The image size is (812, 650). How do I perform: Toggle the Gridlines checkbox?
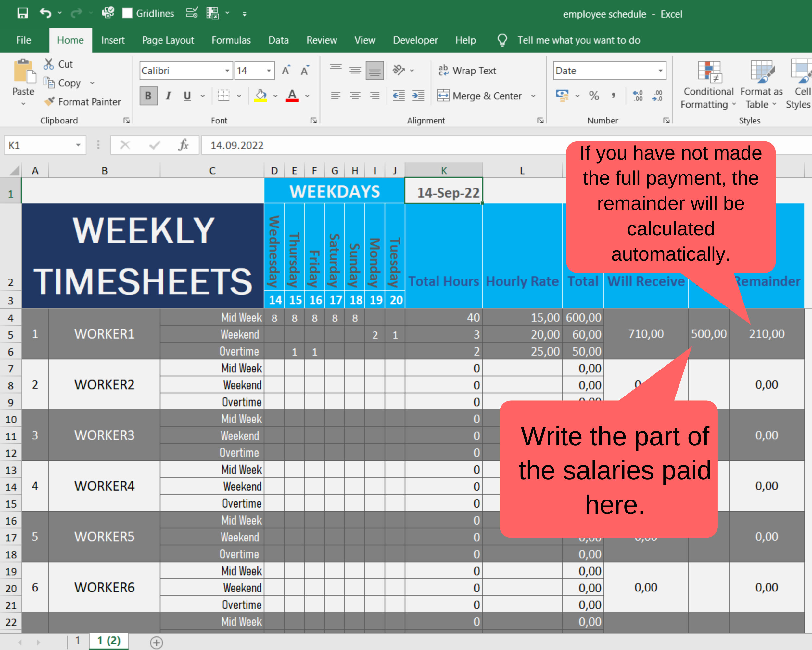point(128,13)
